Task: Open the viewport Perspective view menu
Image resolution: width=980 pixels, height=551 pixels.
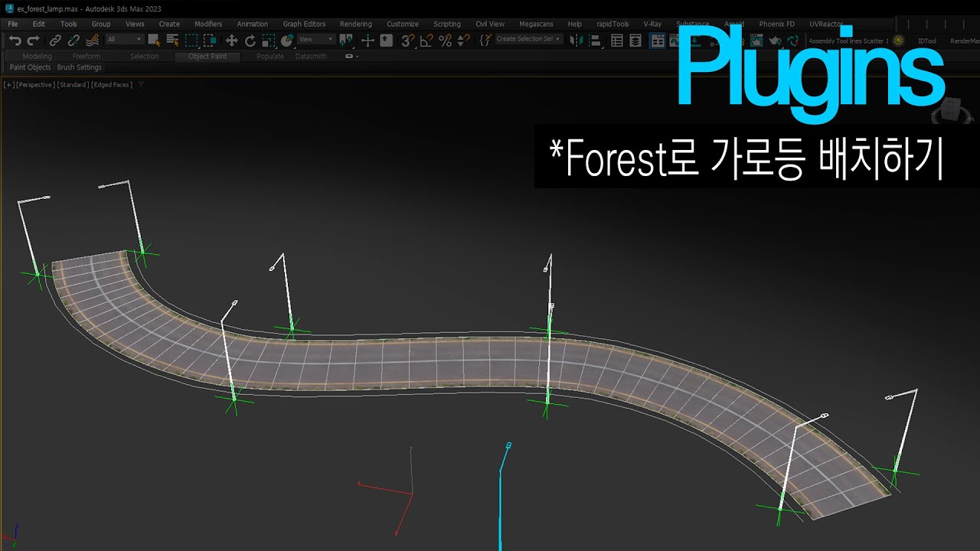Action: pos(35,85)
